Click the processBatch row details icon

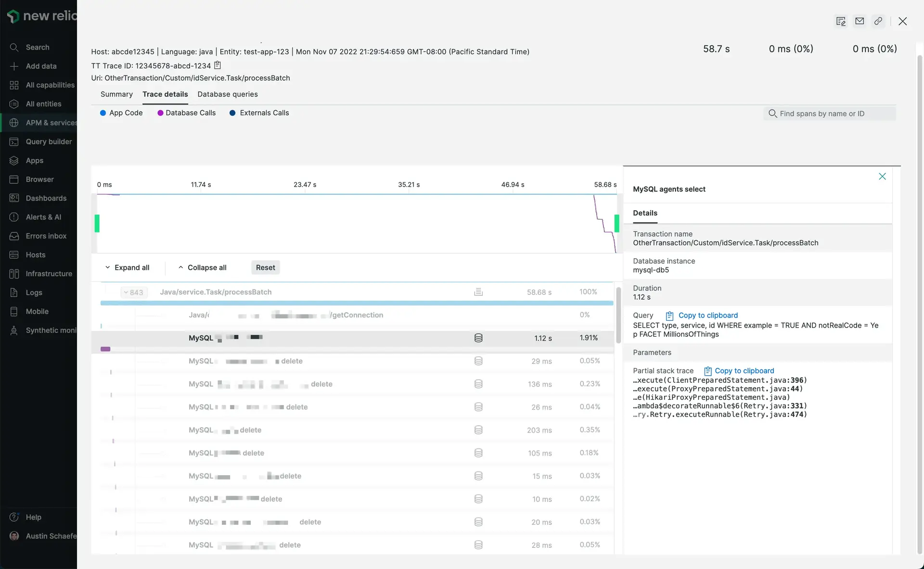coord(478,292)
